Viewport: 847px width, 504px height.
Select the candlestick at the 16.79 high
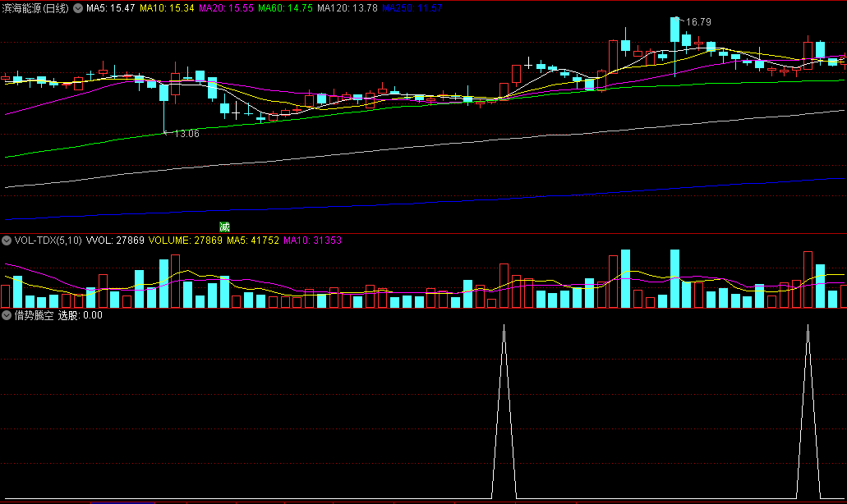pos(674,30)
